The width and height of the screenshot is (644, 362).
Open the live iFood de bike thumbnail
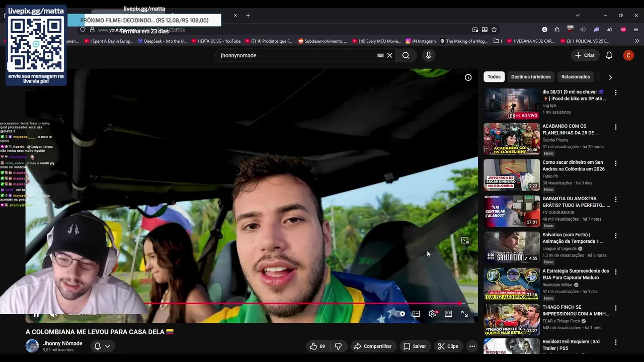[512, 104]
